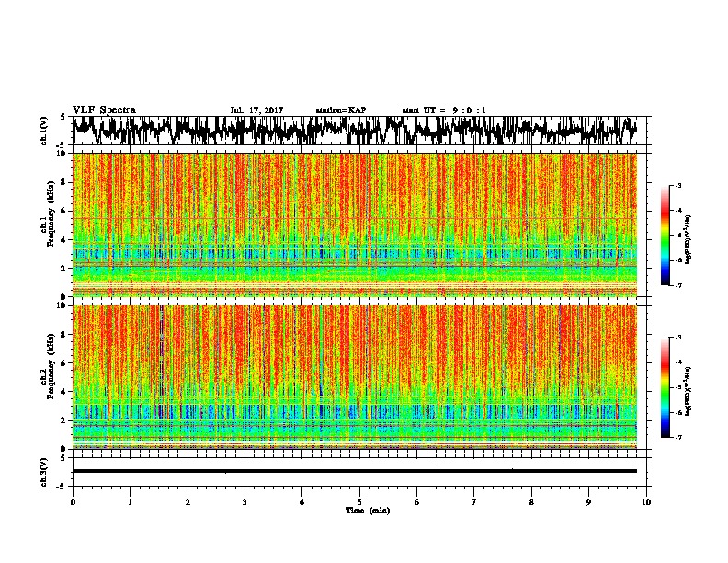This screenshot has height=563, width=728.
Task: Click the "start UT = 9 :0 :1" text
Action: 444,110
